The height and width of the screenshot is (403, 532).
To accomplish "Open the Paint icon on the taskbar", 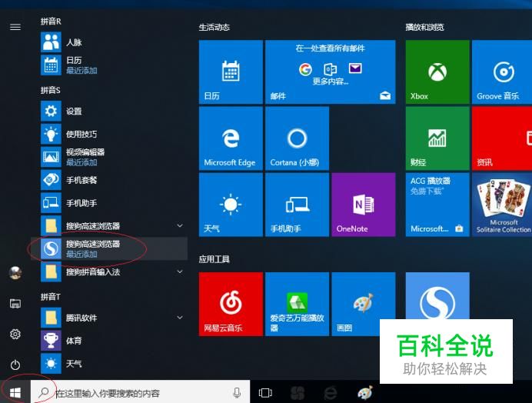I will tap(365, 393).
